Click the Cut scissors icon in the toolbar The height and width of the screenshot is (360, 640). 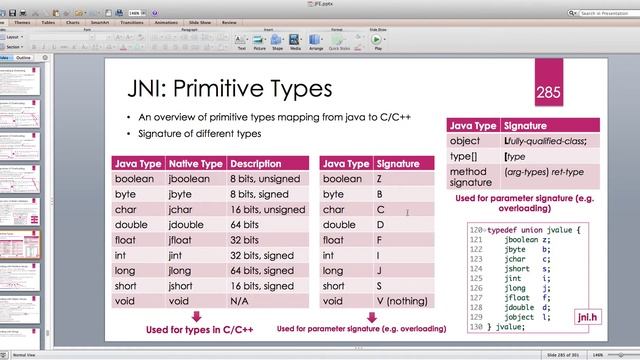36,13
